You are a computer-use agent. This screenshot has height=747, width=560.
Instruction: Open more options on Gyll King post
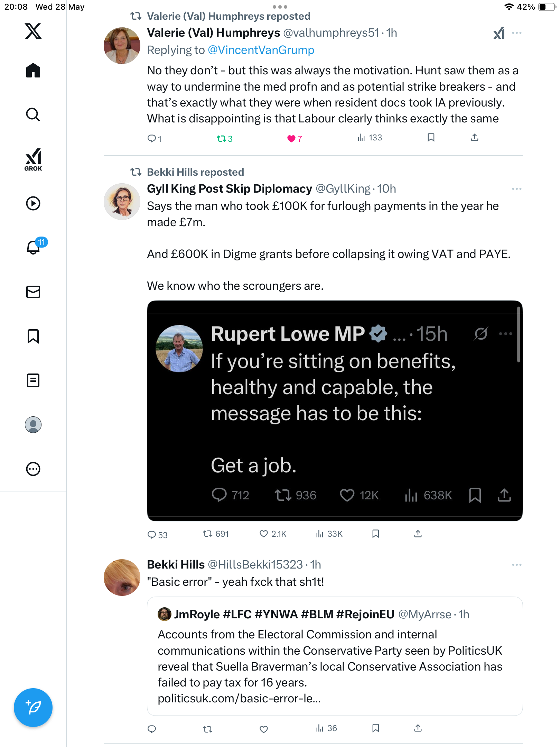(x=517, y=189)
